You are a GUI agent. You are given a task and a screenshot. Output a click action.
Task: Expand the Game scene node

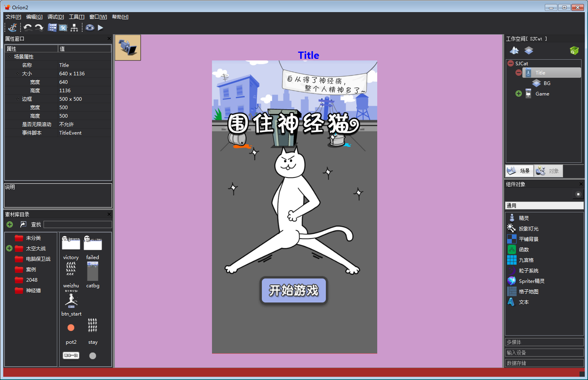pyautogui.click(x=519, y=94)
